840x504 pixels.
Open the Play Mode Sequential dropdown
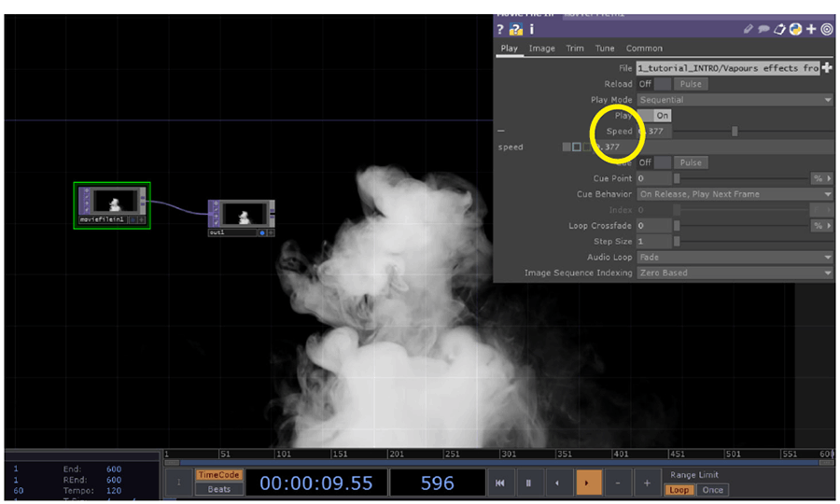[735, 100]
